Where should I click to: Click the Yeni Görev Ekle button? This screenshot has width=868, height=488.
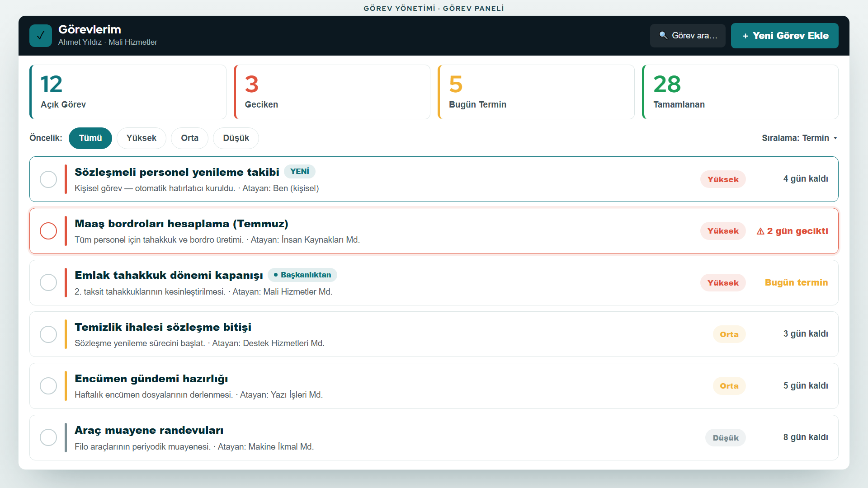tap(785, 36)
